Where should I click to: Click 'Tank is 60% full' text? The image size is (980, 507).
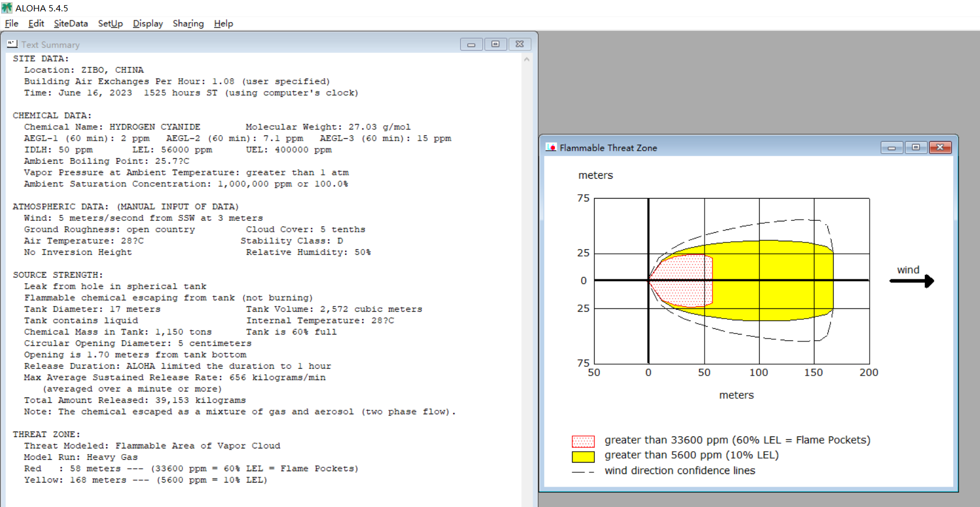pos(291,332)
